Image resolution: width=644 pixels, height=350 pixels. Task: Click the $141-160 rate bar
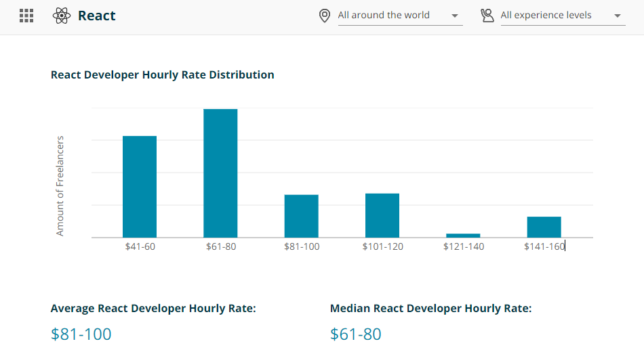click(x=544, y=227)
